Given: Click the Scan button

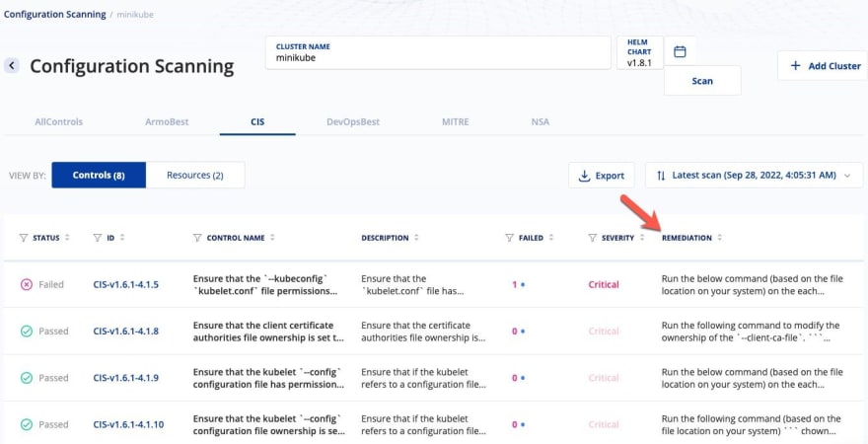Looking at the screenshot, I should coord(702,81).
